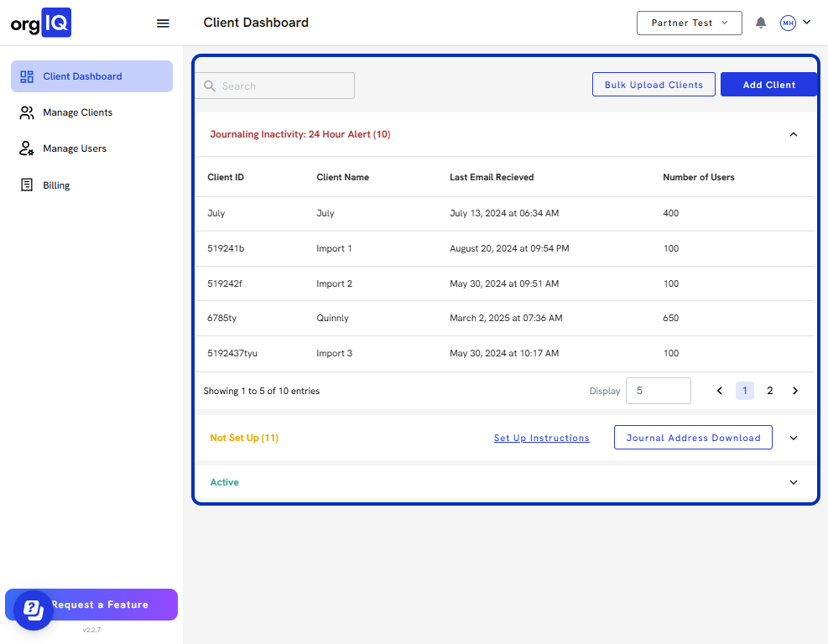Click the search magnifier icon

[210, 86]
